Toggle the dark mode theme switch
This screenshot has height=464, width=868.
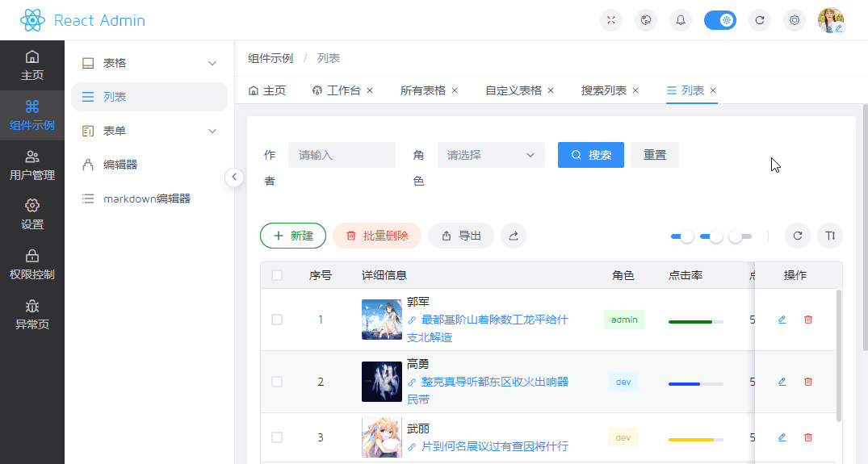coord(719,20)
